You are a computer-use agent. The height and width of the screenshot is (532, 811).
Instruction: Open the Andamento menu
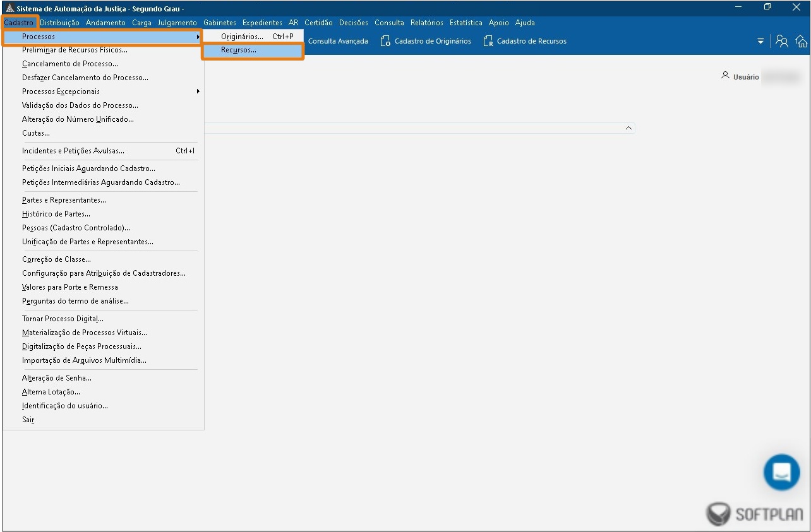pos(105,23)
